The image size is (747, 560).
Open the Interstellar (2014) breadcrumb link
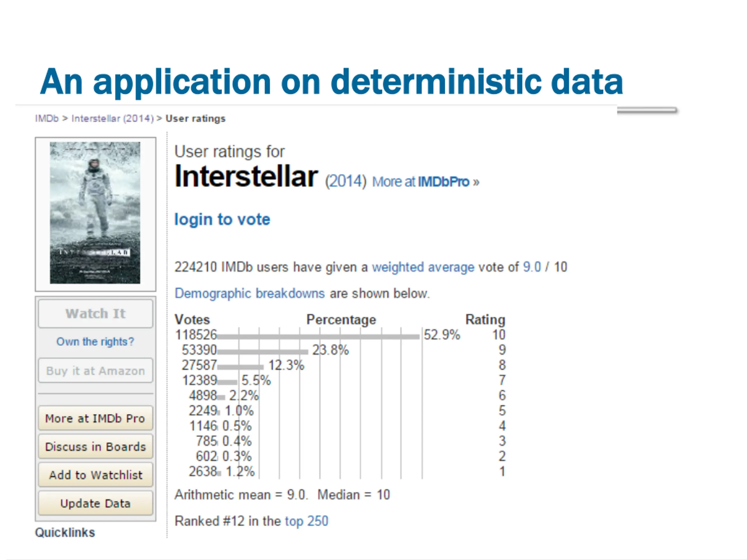coord(112,118)
